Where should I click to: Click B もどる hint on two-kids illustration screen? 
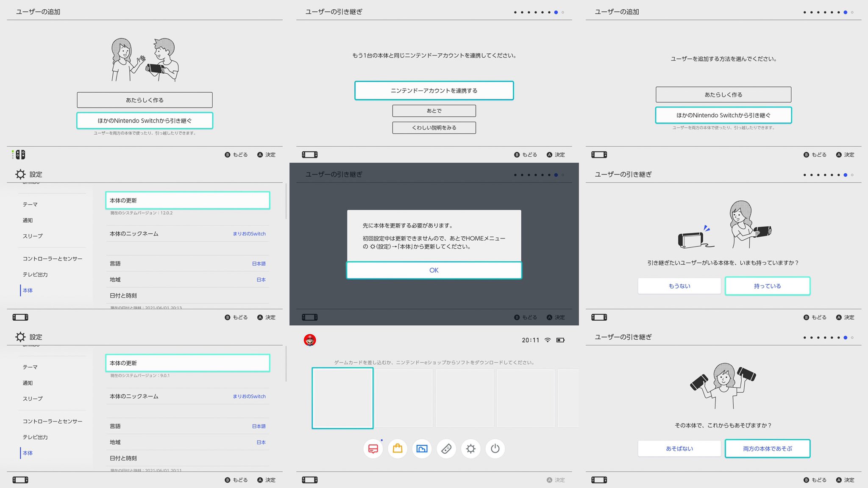coord(236,155)
